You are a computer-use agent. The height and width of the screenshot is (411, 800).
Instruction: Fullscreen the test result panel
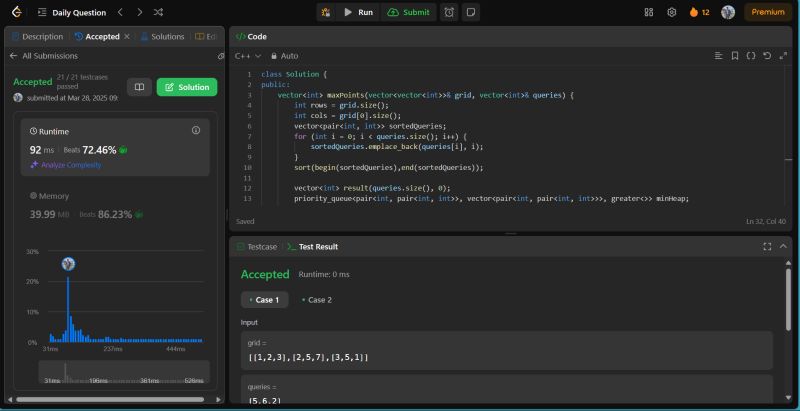pos(767,247)
